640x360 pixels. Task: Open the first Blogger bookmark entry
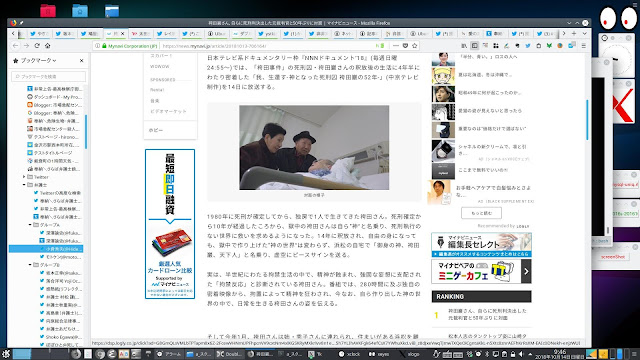[x=55, y=105]
